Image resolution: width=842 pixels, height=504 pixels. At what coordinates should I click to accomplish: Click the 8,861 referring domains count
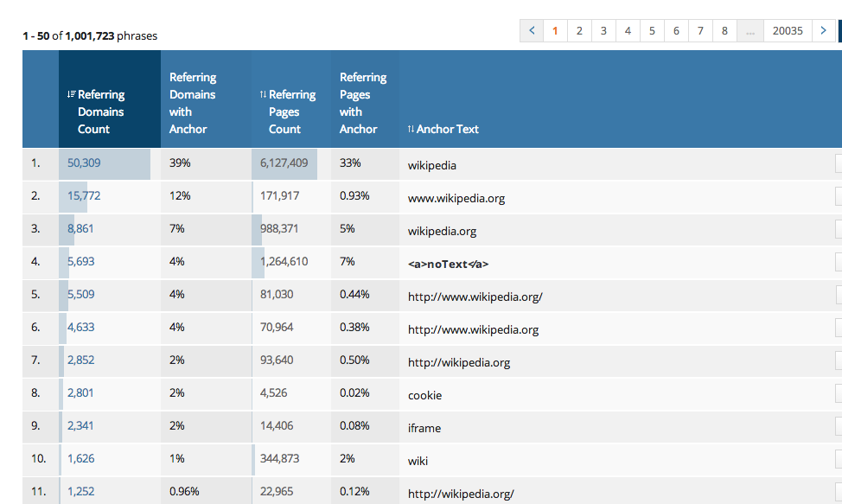pos(80,228)
